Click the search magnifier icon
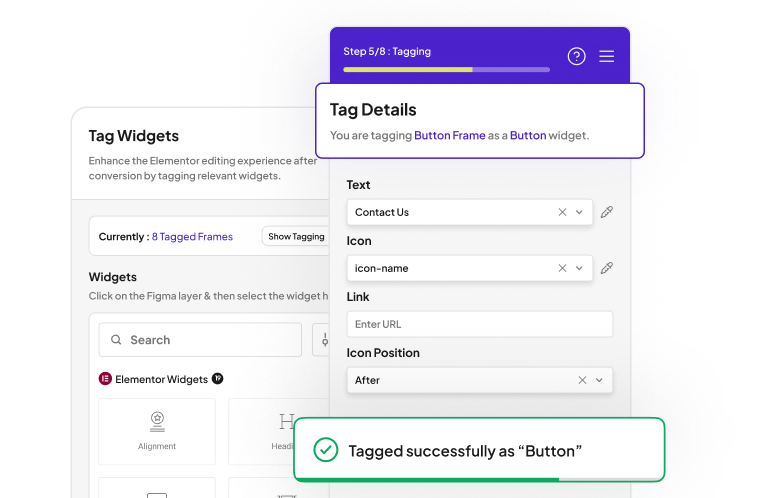Viewport: 758px width, 498px height. 116,340
